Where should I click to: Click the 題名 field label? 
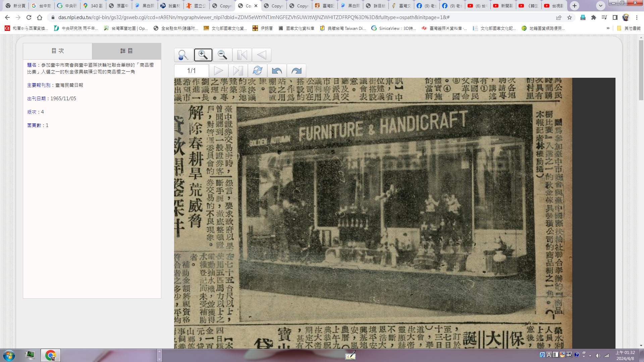pyautogui.click(x=32, y=65)
